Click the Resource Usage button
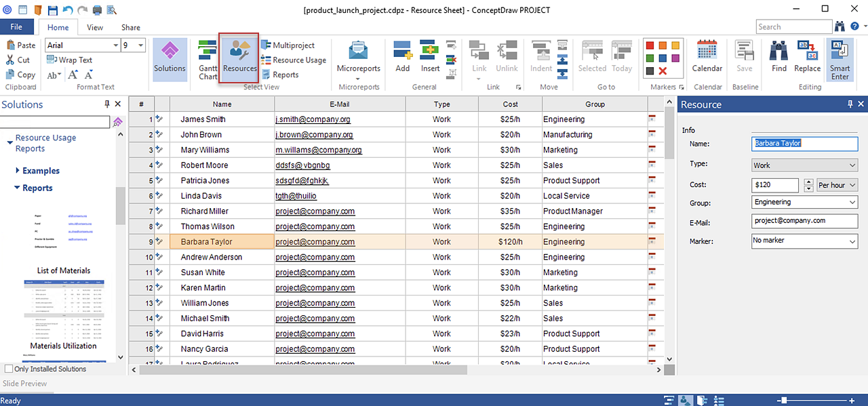The image size is (868, 406). click(293, 60)
